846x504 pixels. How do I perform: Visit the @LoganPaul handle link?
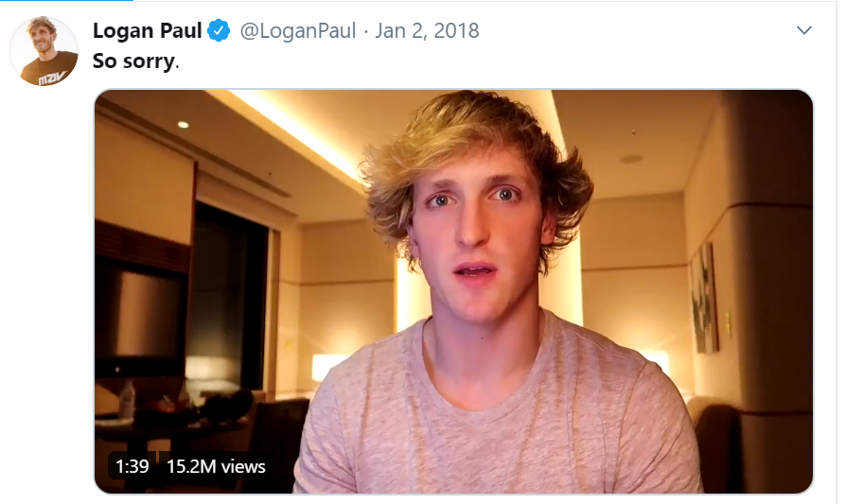click(298, 30)
